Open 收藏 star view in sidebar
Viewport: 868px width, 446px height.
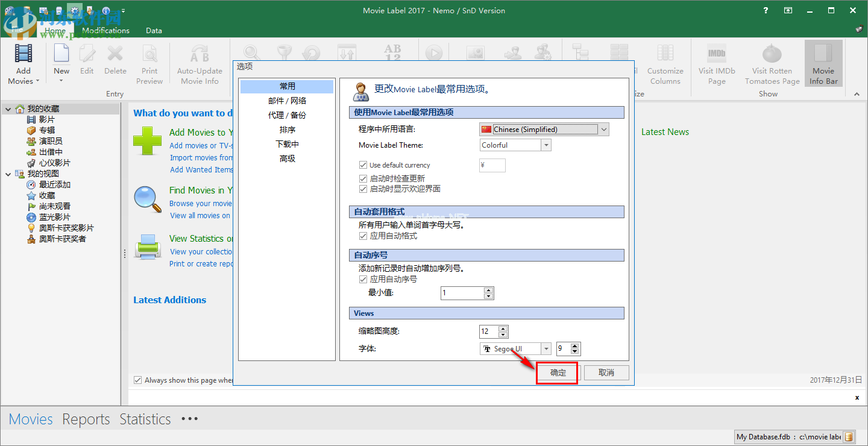pyautogui.click(x=47, y=196)
